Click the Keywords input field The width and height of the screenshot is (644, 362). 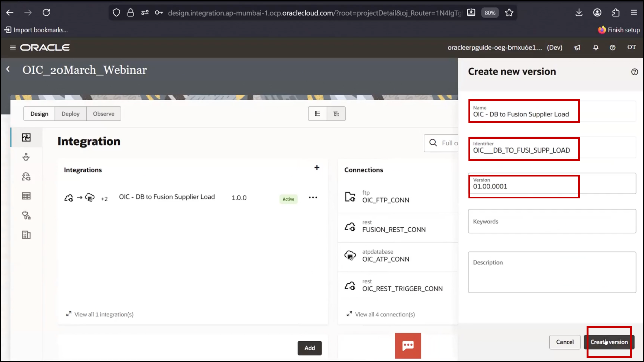point(552,221)
